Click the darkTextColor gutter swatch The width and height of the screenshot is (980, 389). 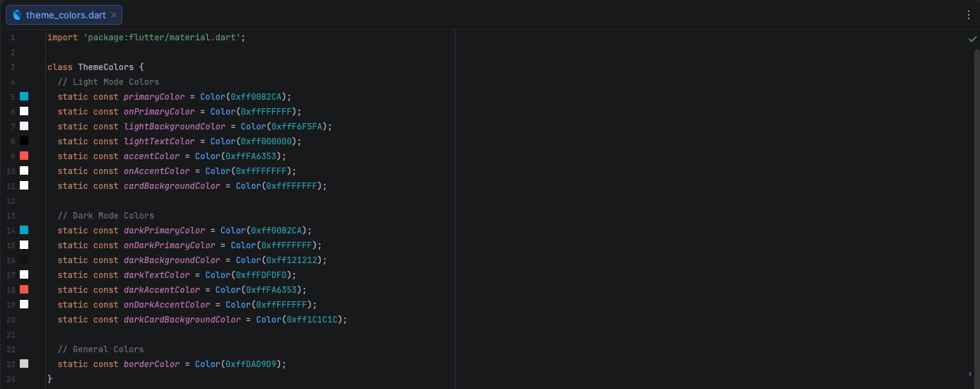coord(24,274)
